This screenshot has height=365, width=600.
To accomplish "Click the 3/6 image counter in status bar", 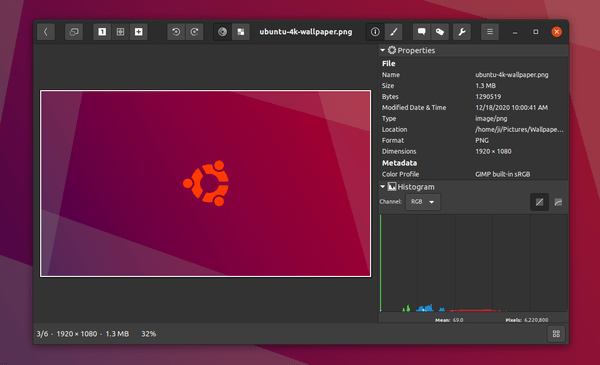I will (42, 334).
